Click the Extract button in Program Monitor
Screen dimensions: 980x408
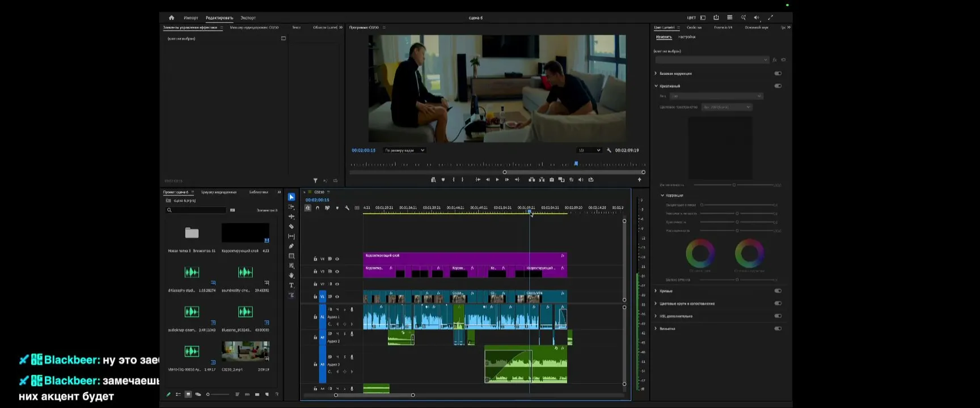[542, 180]
